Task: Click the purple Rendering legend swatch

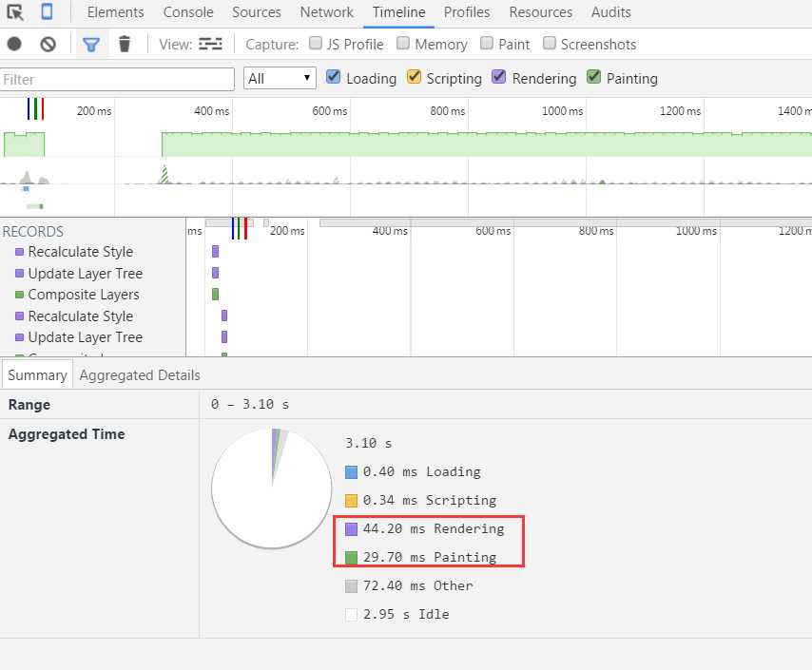Action: click(351, 529)
